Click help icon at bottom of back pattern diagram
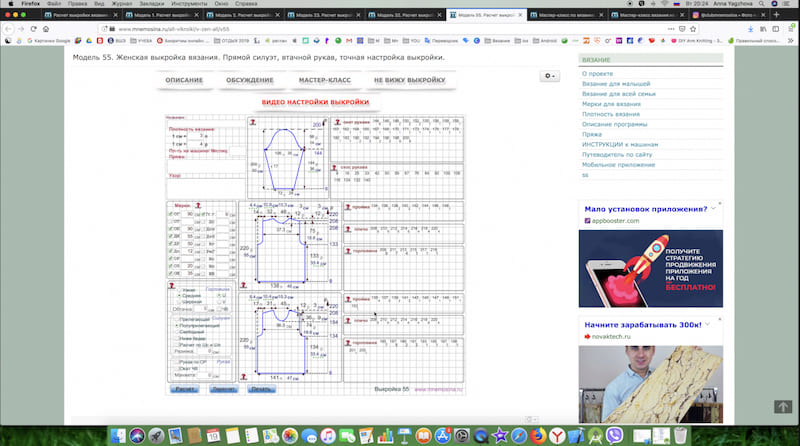Viewport: 800px width, 446px height. [x=244, y=285]
